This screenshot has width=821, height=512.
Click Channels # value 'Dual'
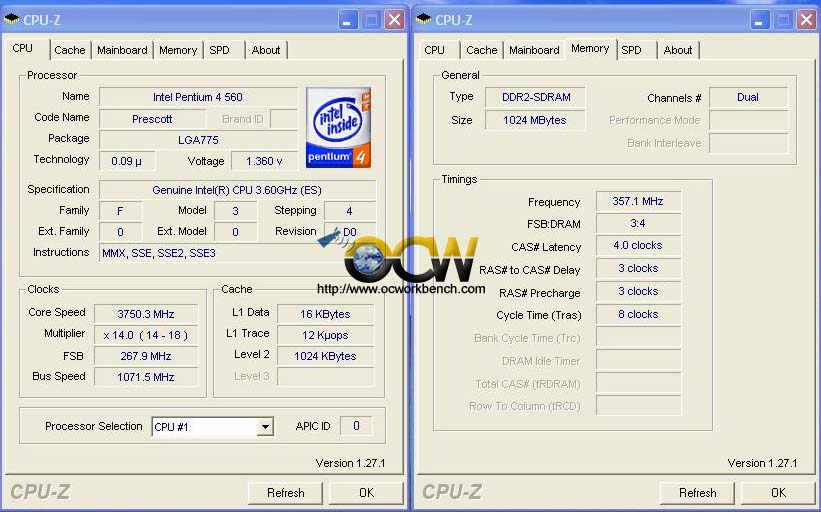748,97
